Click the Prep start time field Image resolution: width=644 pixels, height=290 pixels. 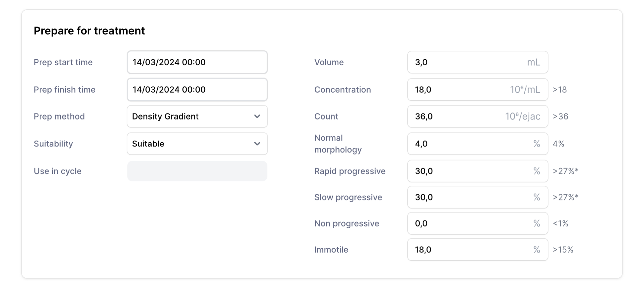197,62
